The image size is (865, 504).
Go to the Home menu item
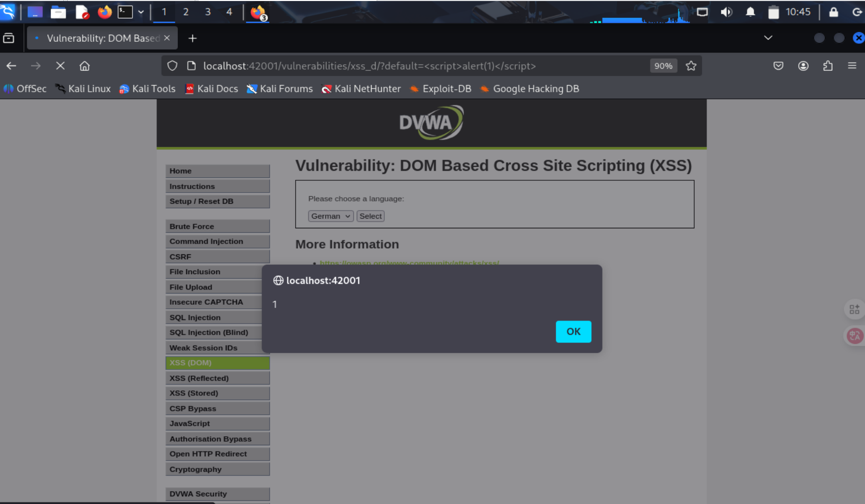click(x=218, y=171)
